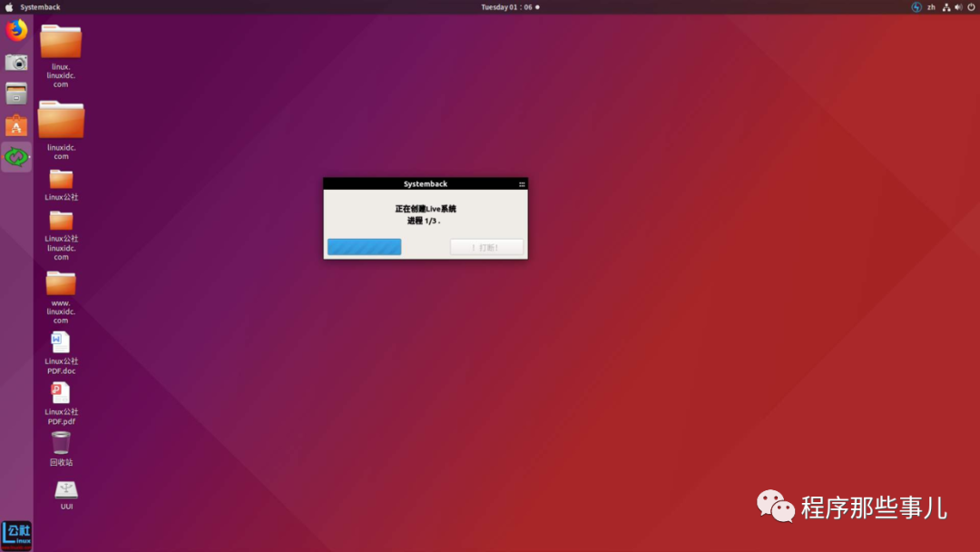Click the grid menu icon in Systemback titlebar
This screenshot has width=980, height=552.
[522, 182]
